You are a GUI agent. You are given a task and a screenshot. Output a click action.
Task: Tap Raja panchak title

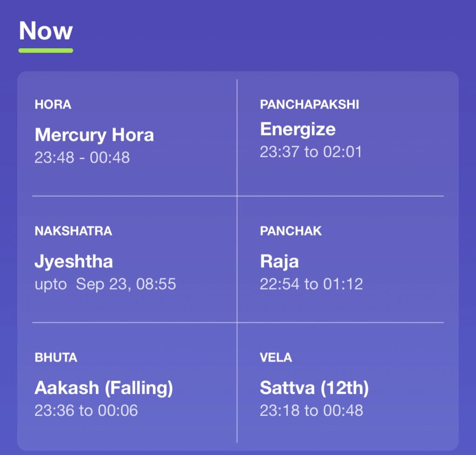279,262
